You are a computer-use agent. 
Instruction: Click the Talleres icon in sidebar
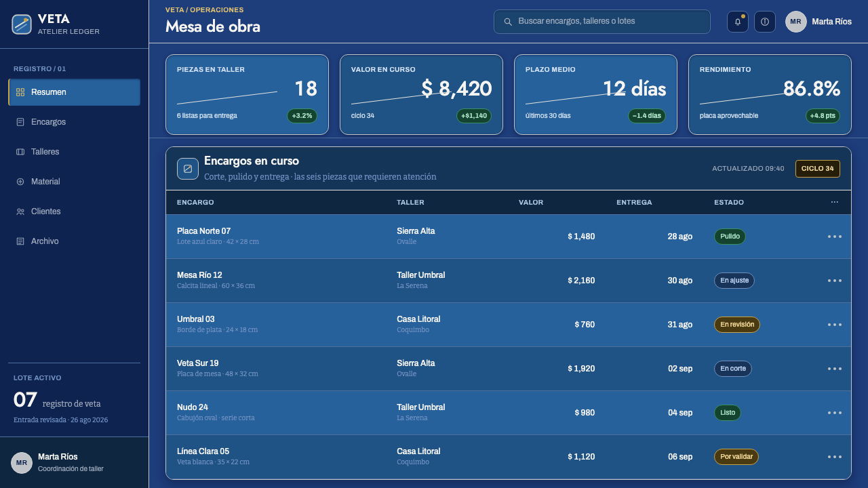pos(20,152)
